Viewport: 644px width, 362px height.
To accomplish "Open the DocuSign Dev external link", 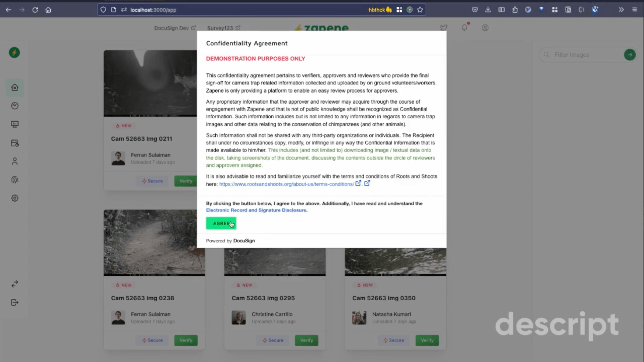I will tap(174, 28).
